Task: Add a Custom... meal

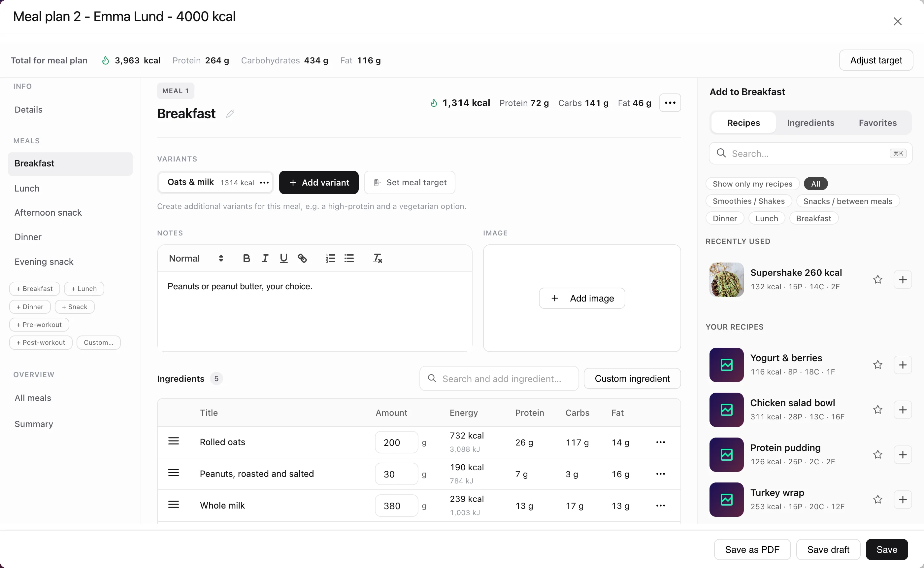Action: coord(98,342)
